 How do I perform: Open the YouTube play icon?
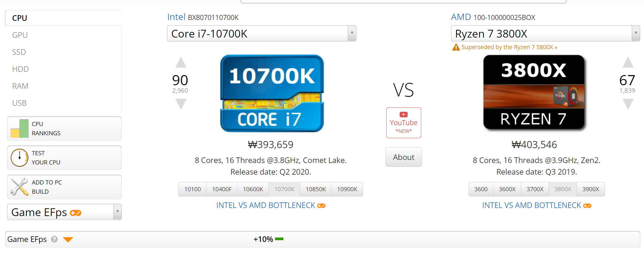(404, 114)
